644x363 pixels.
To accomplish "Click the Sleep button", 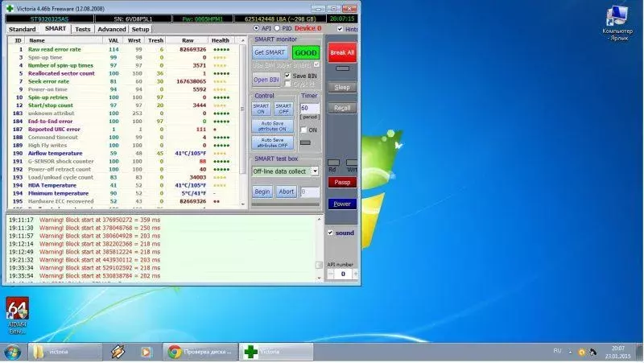I will pos(342,87).
